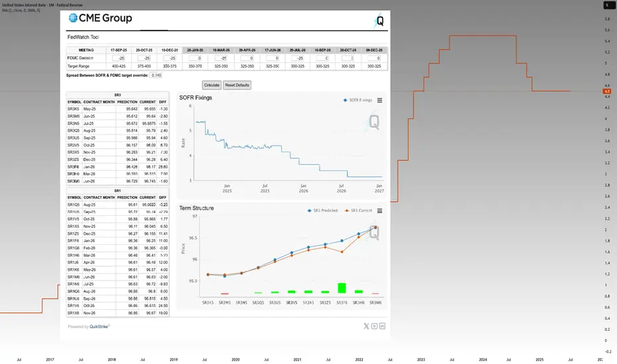This screenshot has height=364, width=617.
Task: Click the 18-MAR-26 meeting column header
Action: (x=221, y=50)
